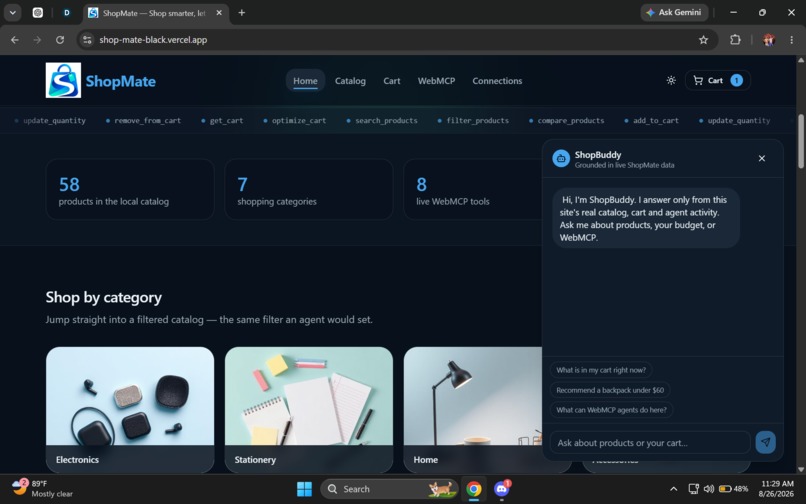Open the weather widget showing 89°F
This screenshot has width=806, height=504.
(x=42, y=489)
